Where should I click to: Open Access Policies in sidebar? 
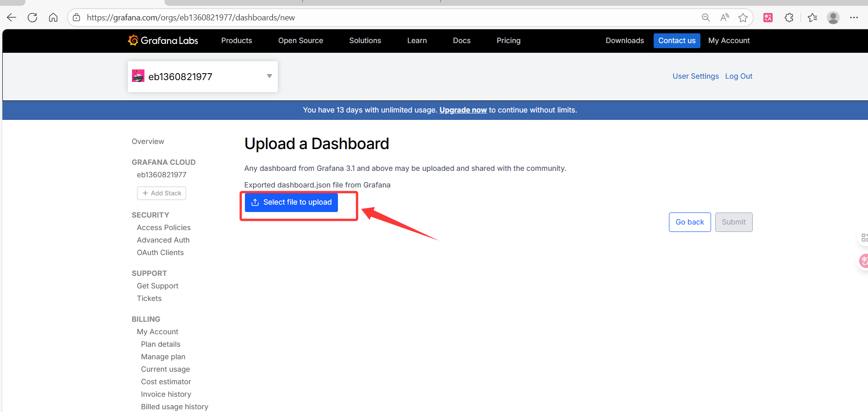(163, 228)
